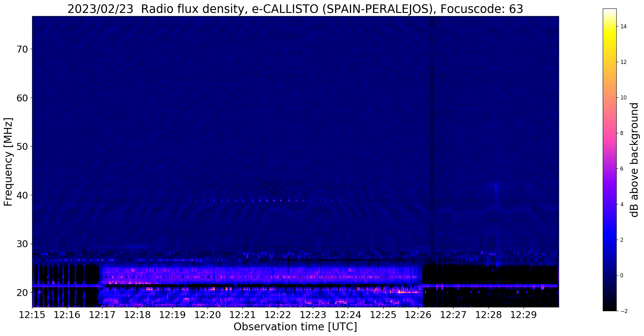The image size is (644, 336).
Task: Click the 20 MHz frequency tick label
Action: pyautogui.click(x=22, y=293)
